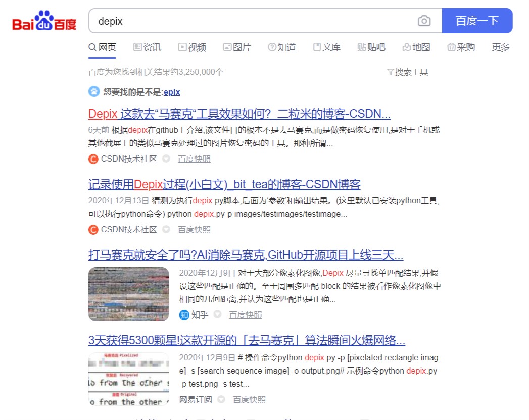Switch to the 文库 tab

(x=326, y=47)
